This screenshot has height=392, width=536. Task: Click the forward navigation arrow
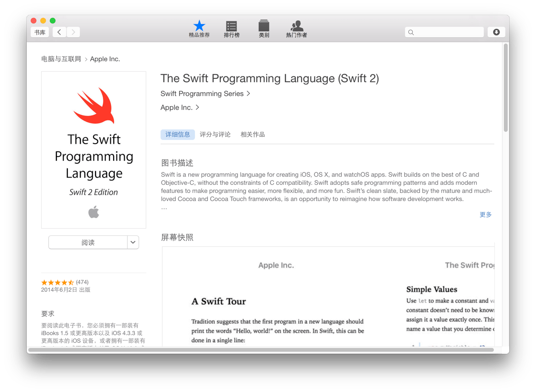point(73,32)
